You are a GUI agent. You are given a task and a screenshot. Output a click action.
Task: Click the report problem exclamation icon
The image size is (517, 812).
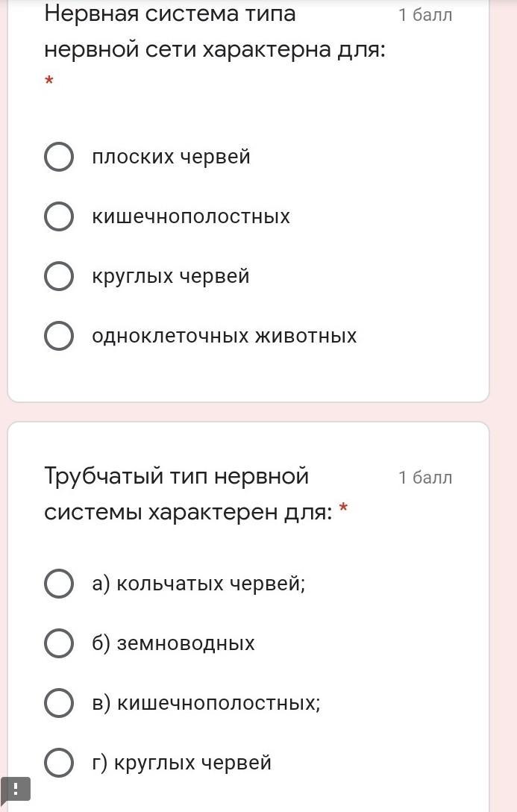point(16,790)
